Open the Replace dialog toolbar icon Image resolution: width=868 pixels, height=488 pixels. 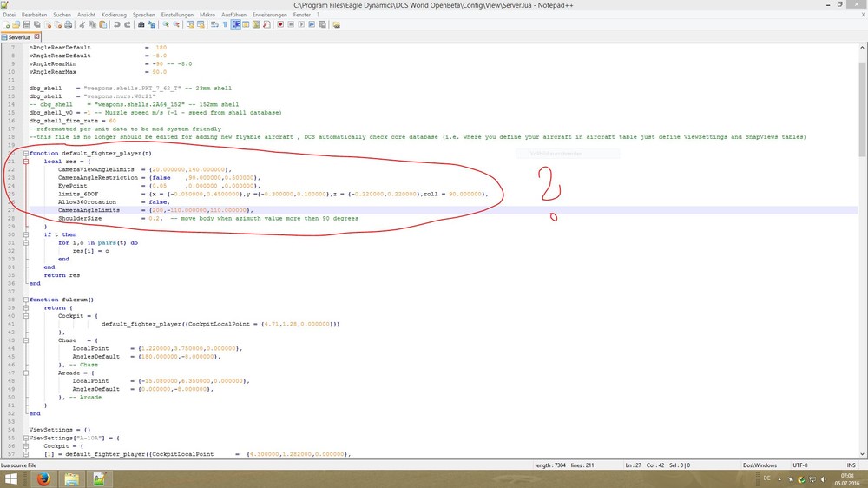pyautogui.click(x=152, y=24)
